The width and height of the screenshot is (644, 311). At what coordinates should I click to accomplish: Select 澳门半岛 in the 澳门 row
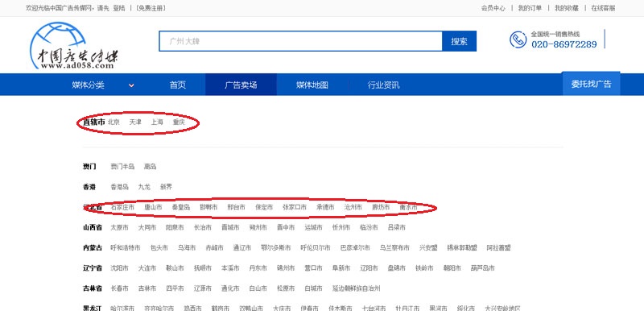tap(122, 167)
